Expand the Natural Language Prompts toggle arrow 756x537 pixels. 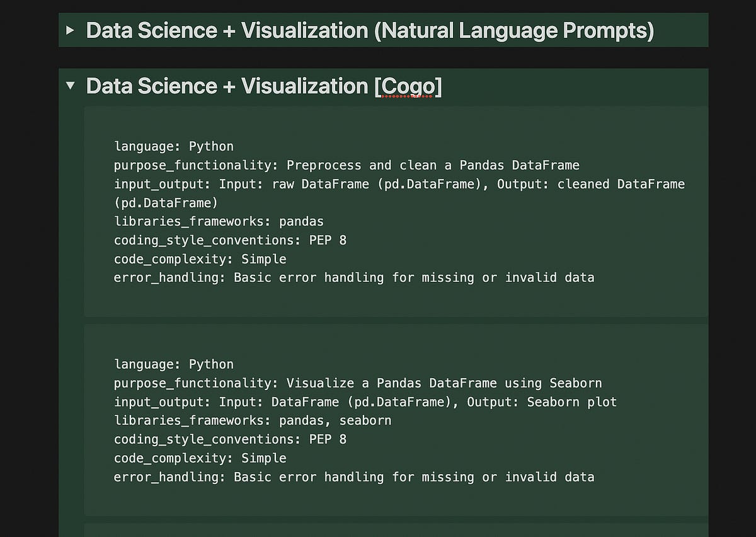click(70, 30)
